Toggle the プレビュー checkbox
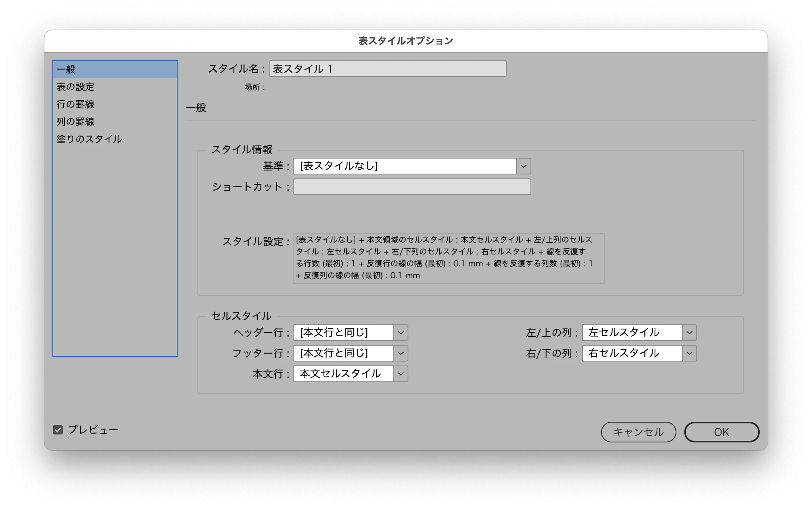Screen dimensions: 812x509 click(58, 430)
